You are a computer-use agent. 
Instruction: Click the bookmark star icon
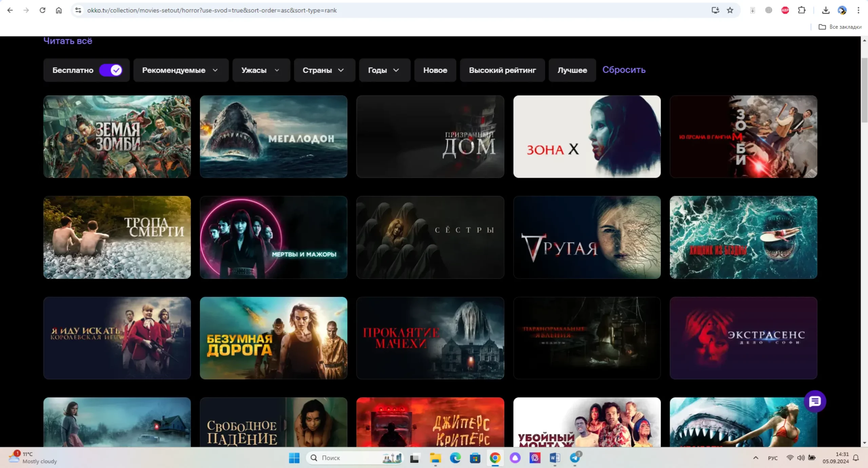point(730,10)
